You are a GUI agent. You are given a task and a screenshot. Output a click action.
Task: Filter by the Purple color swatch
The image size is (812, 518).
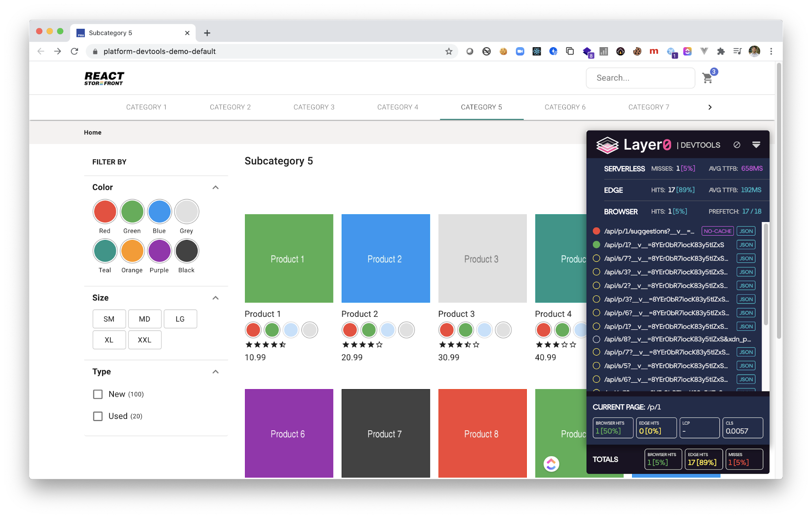(159, 251)
